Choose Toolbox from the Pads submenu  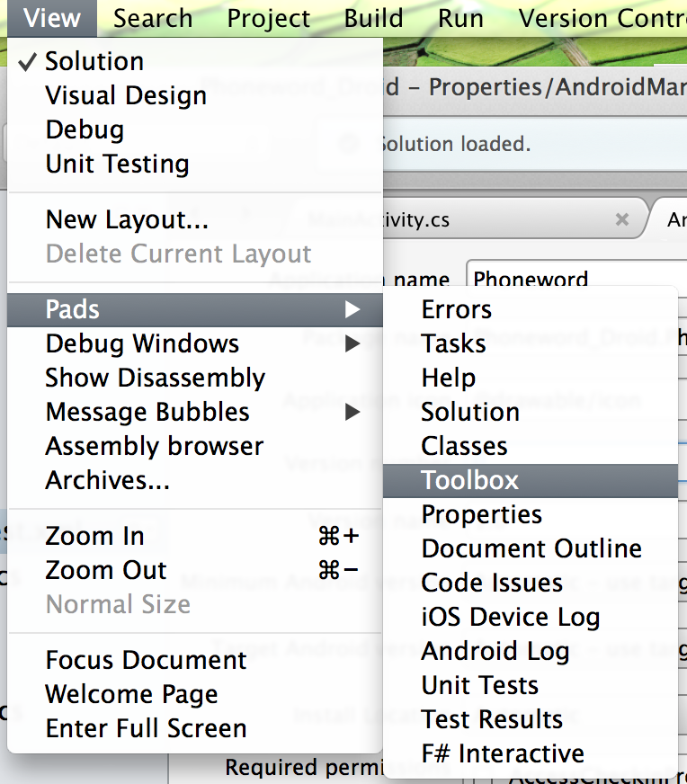click(x=470, y=480)
